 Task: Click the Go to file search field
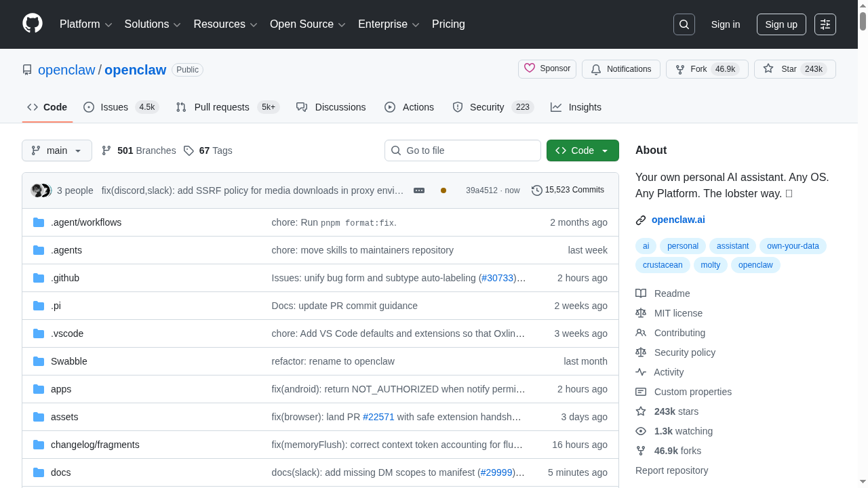pyautogui.click(x=462, y=150)
